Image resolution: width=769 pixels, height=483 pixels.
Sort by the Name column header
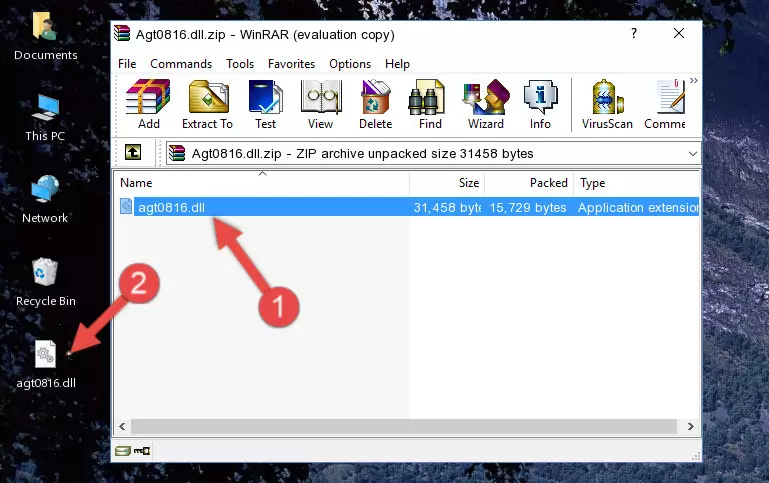(262, 183)
